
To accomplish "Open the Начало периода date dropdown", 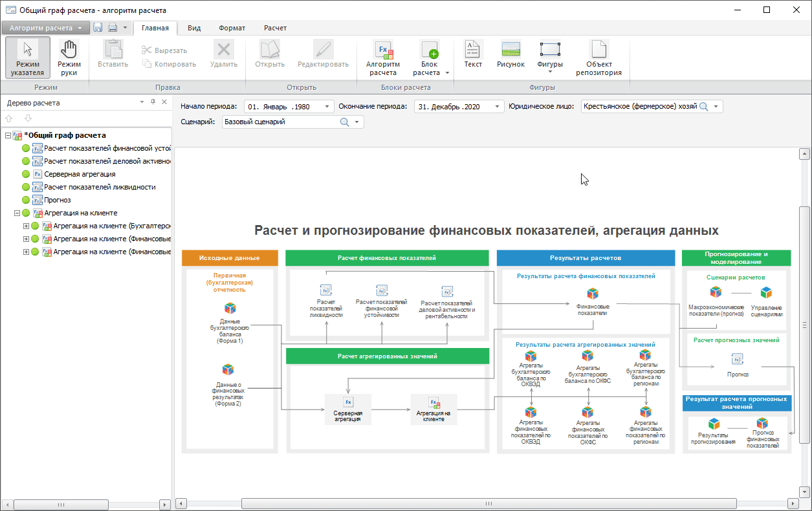I will (x=327, y=106).
